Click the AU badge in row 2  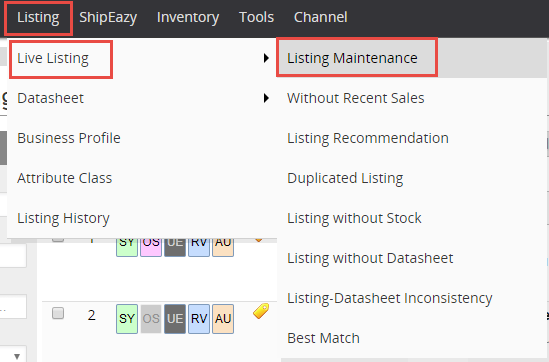pyautogui.click(x=223, y=319)
